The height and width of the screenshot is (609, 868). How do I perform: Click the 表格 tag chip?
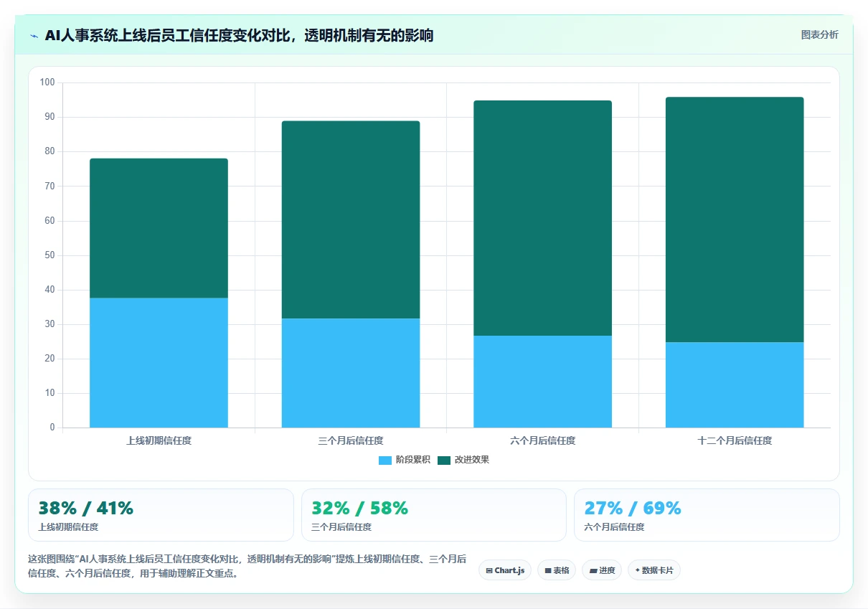557,570
